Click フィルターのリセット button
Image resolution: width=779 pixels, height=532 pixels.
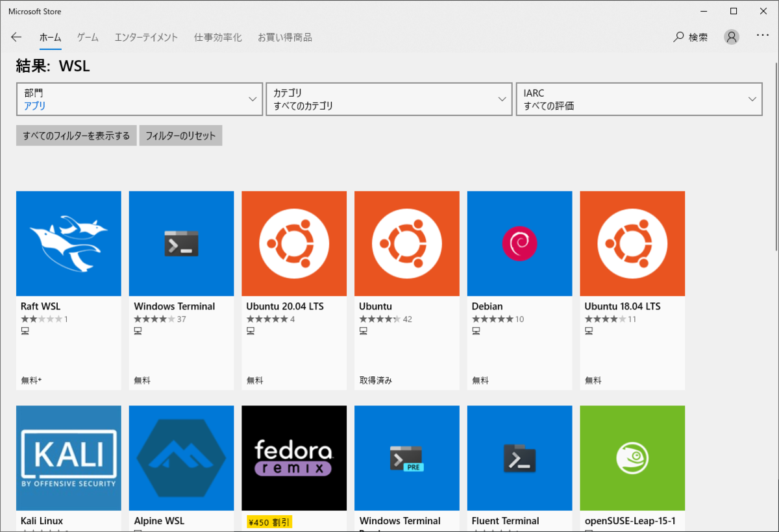click(180, 136)
